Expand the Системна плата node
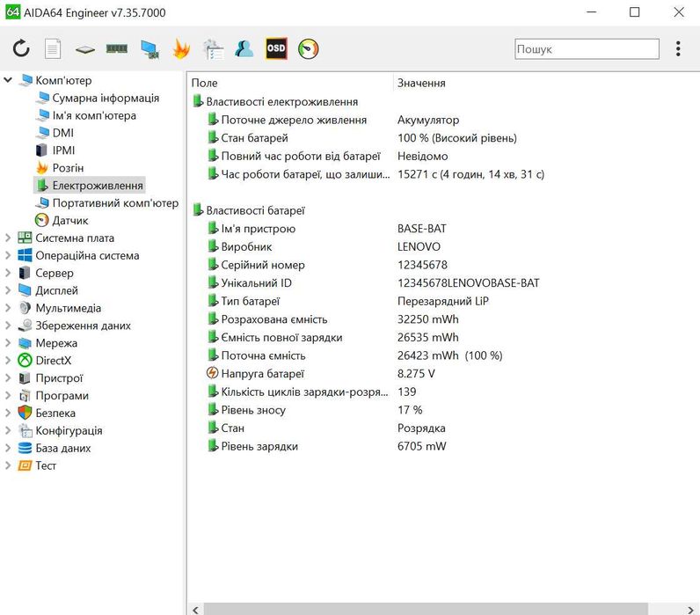The image size is (700, 615). 8,238
